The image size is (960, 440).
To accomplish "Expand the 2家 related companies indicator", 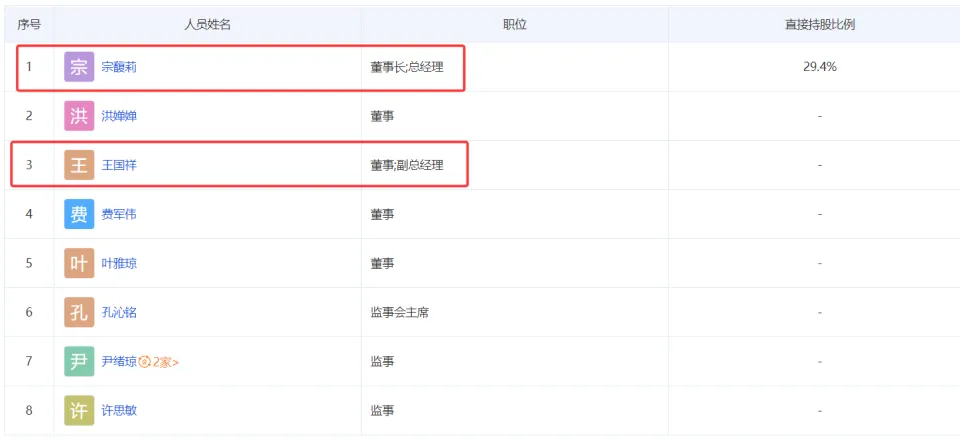I will pyautogui.click(x=160, y=361).
